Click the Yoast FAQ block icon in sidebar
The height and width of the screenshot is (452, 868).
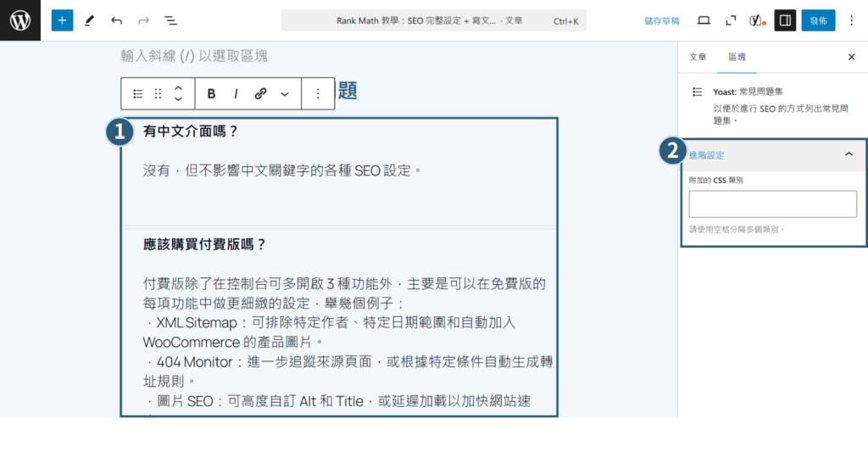[698, 92]
